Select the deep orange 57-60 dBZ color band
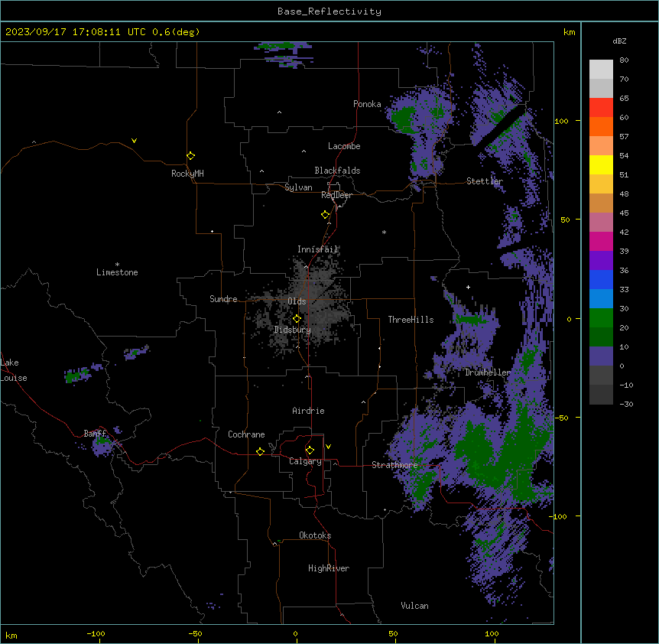Screen dimensions: 659x644 [601, 127]
